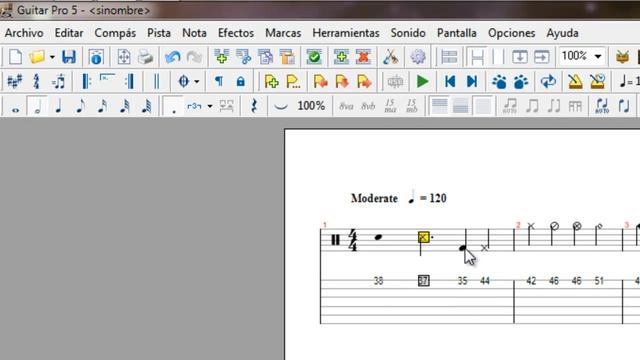Click the yellow open folder icon
The image size is (640, 360).
(37, 57)
